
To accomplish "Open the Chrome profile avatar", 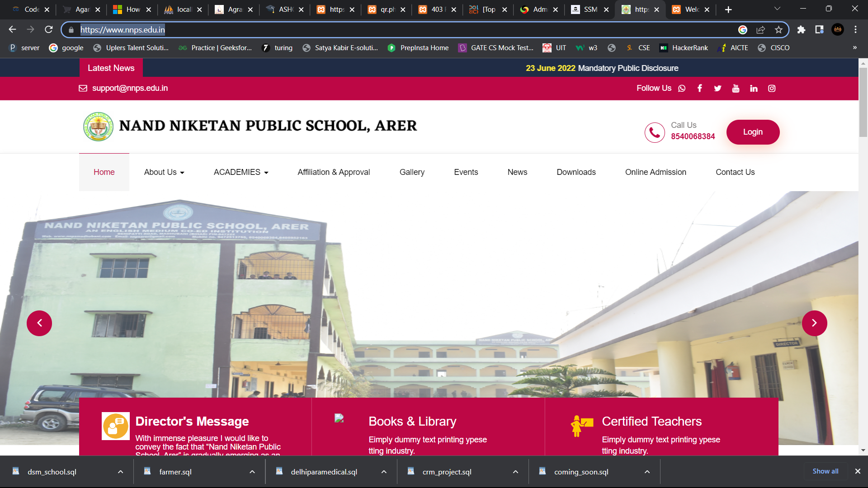I will [x=838, y=30].
